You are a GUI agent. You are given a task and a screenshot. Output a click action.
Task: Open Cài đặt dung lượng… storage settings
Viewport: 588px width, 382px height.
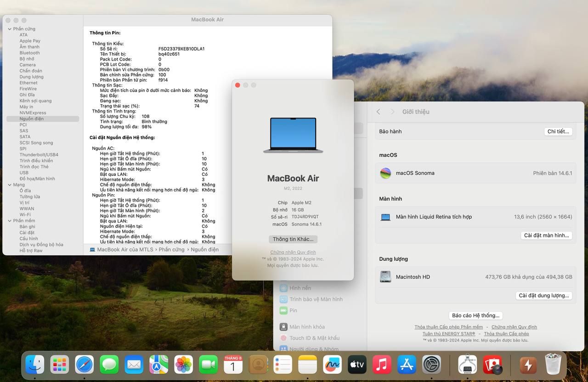click(544, 296)
